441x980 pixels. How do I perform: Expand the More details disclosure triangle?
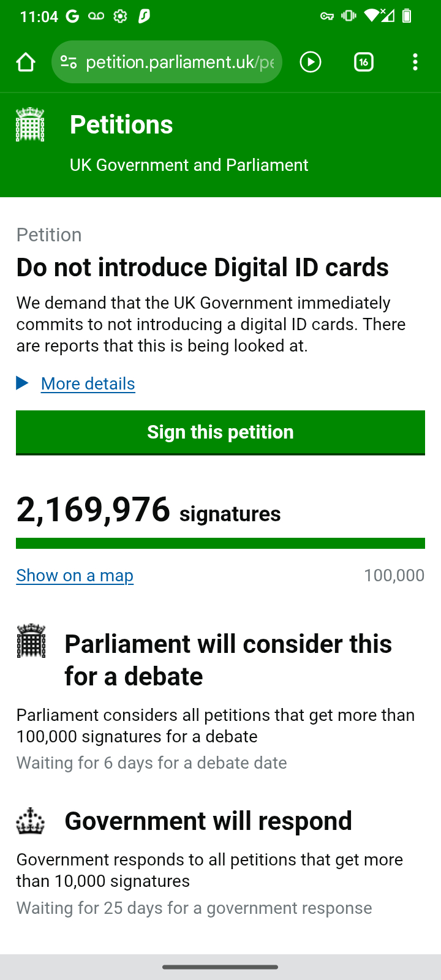pos(23,383)
